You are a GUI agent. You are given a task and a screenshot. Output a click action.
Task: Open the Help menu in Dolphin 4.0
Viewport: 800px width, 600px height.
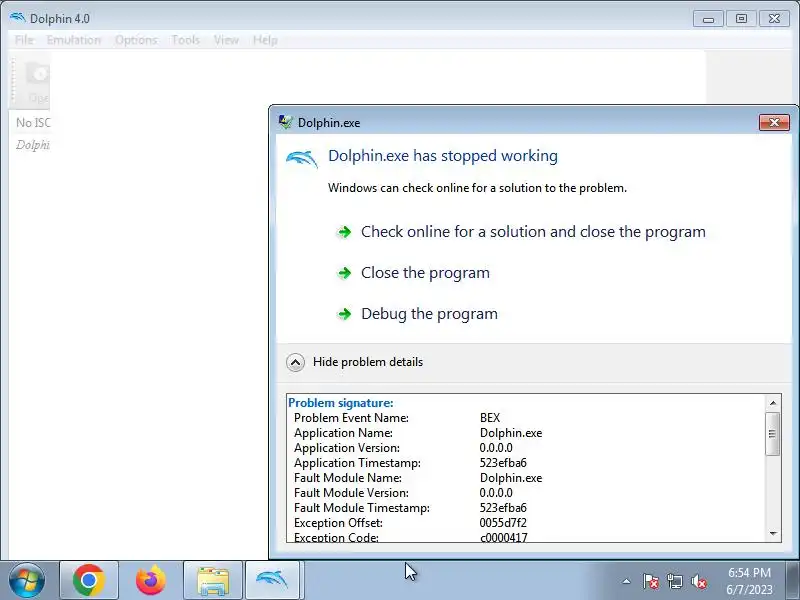point(265,40)
